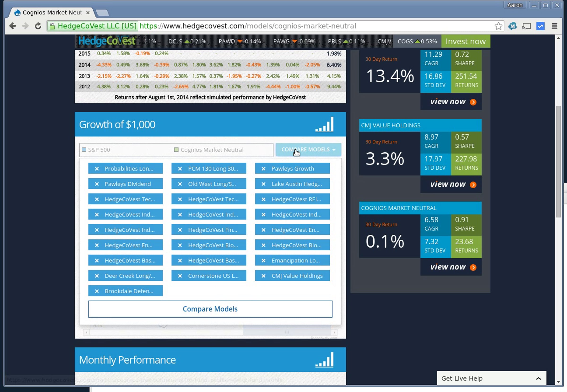Open the Chrome hamburger menu icon
Screen dimensions: 567x392
click(554, 26)
